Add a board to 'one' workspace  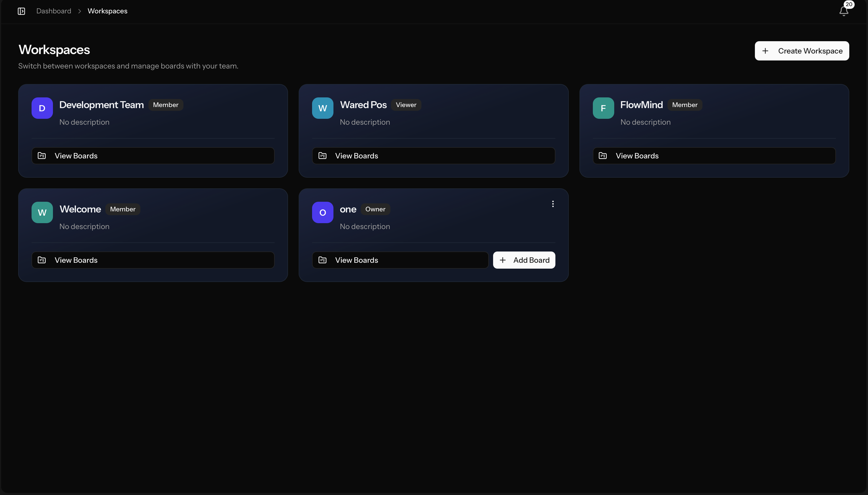pos(524,260)
